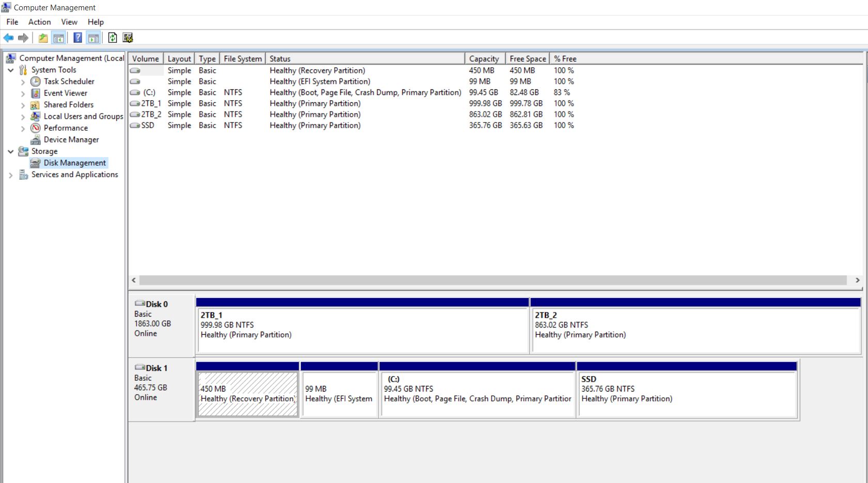Click the Disk Management icon in tree
The width and height of the screenshot is (868, 483).
(x=35, y=163)
